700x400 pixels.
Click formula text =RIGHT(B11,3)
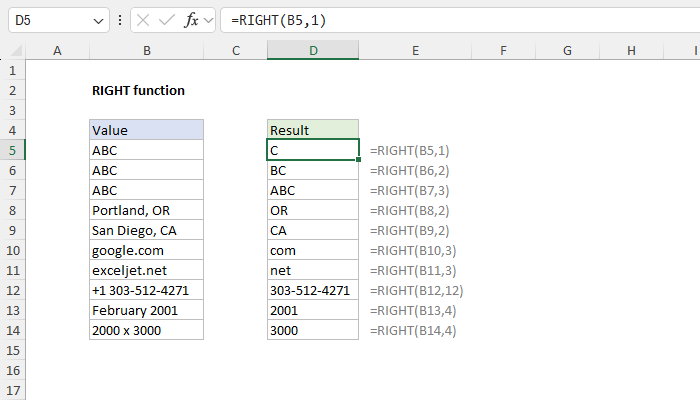pyautogui.click(x=413, y=271)
